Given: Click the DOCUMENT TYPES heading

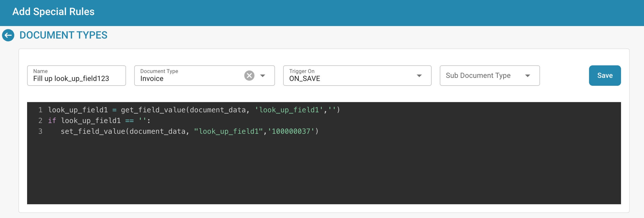Looking at the screenshot, I should pyautogui.click(x=63, y=35).
